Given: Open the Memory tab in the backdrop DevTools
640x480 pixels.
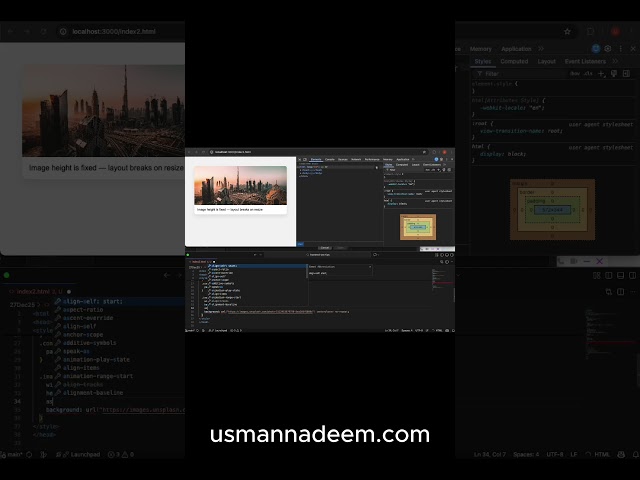Looking at the screenshot, I should [480, 49].
